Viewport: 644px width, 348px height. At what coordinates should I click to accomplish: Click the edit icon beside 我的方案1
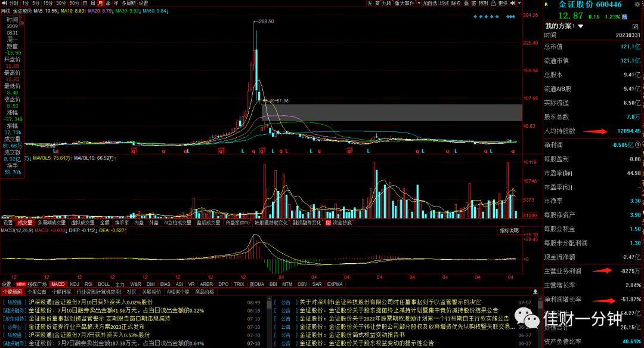(636, 26)
